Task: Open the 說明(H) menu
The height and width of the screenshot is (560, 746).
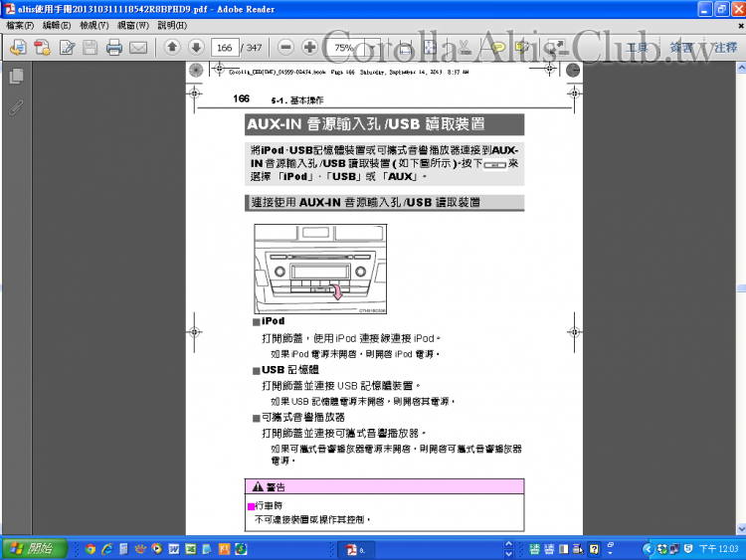Action: 172,25
